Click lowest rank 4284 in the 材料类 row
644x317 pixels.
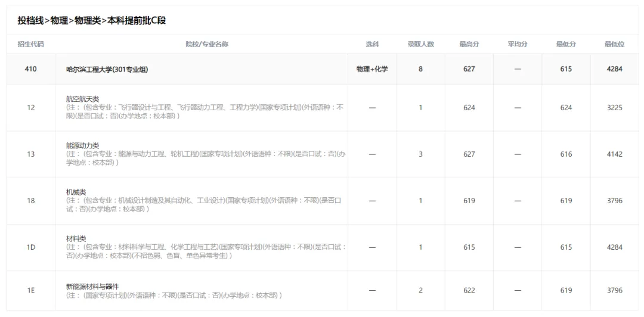(x=614, y=247)
